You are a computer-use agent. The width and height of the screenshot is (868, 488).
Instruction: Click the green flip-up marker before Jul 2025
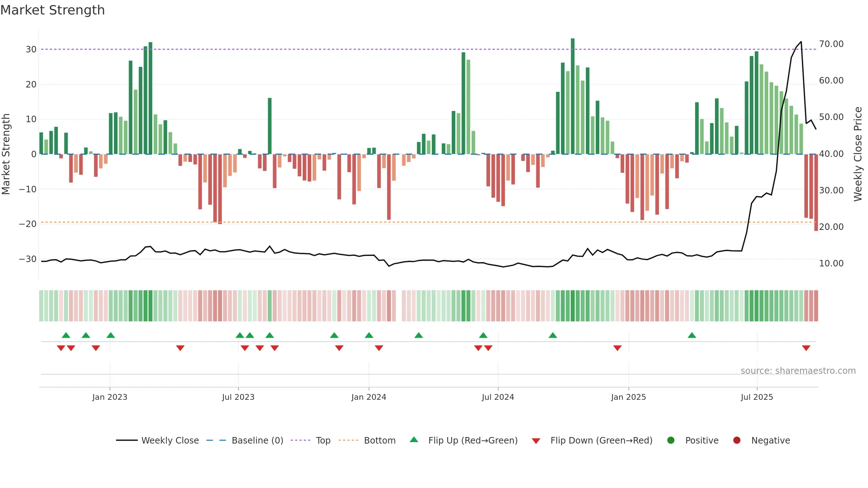692,335
